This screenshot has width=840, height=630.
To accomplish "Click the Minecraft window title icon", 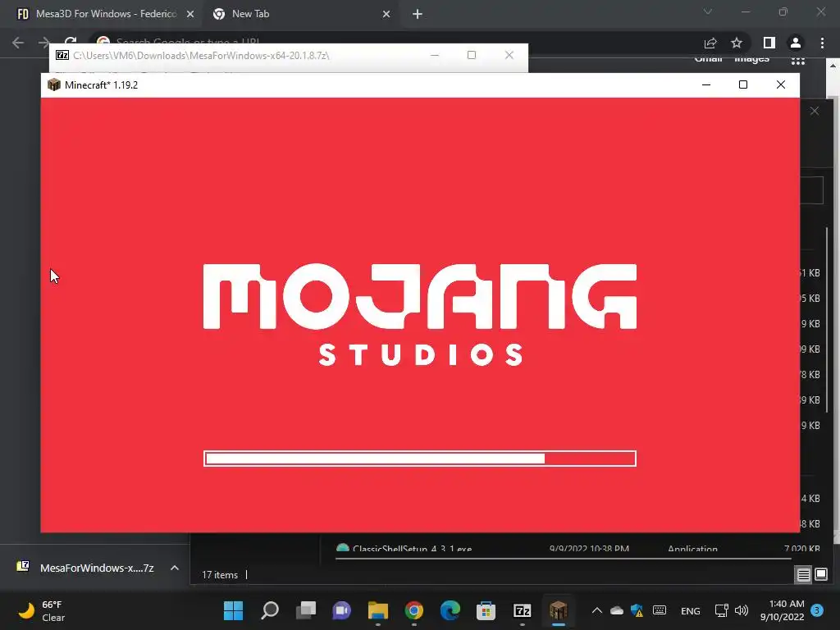I will (53, 84).
